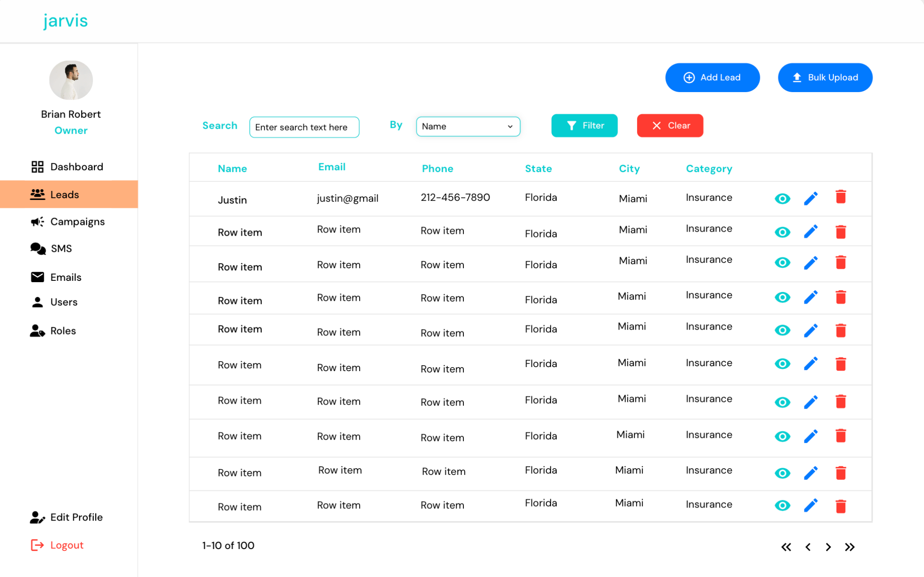Select Leads in the sidebar
Viewport: 924px width, 577px height.
point(69,194)
